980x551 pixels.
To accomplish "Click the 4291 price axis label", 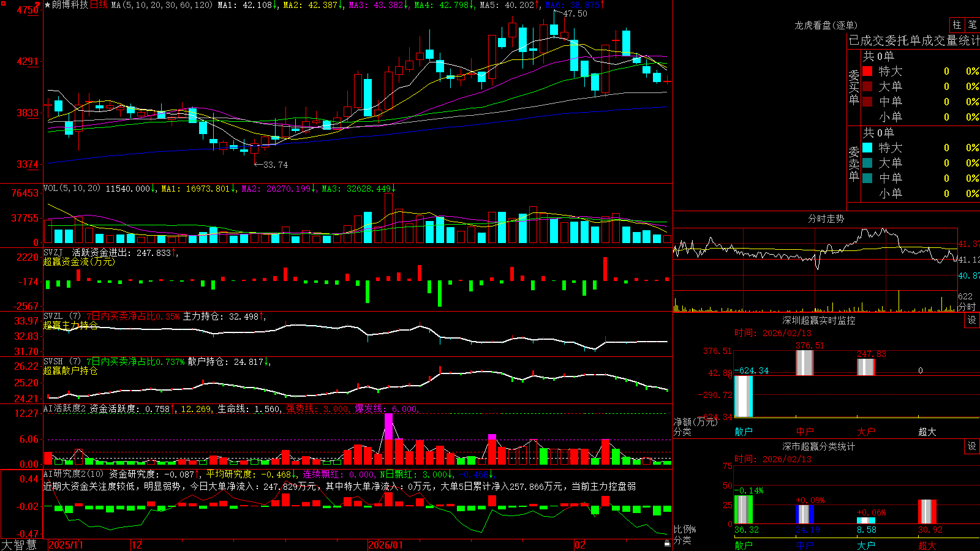I will 28,61.
